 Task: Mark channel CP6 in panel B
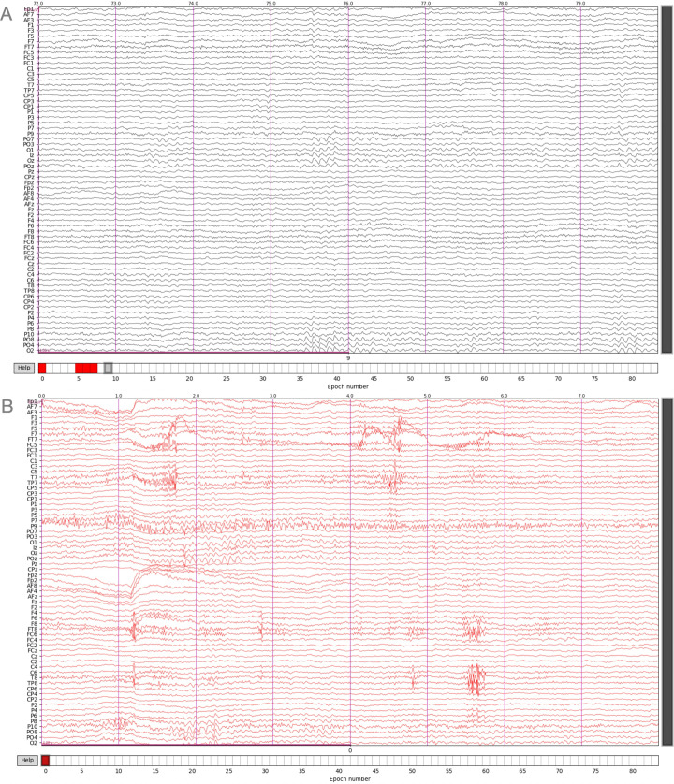tap(32, 689)
